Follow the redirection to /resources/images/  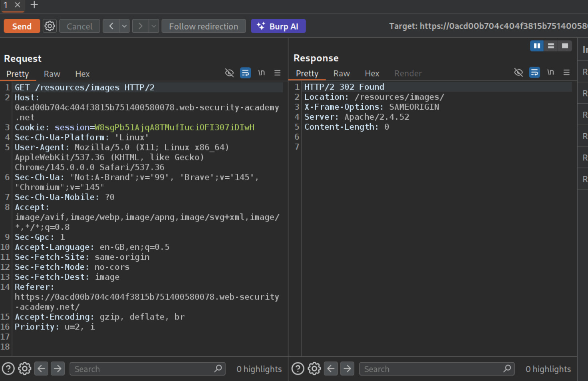(x=203, y=26)
